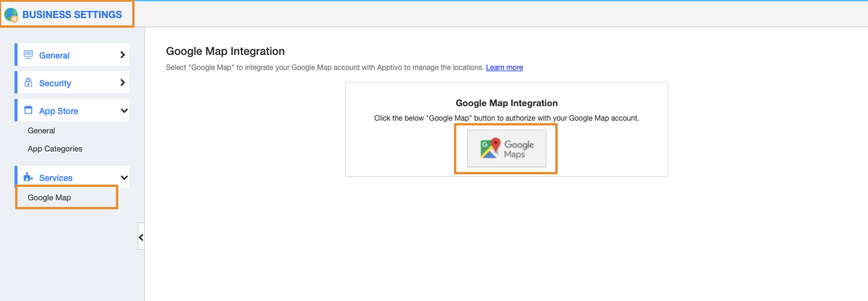Collapse the App Store section chevron
This screenshot has height=301, width=868.
tap(124, 110)
